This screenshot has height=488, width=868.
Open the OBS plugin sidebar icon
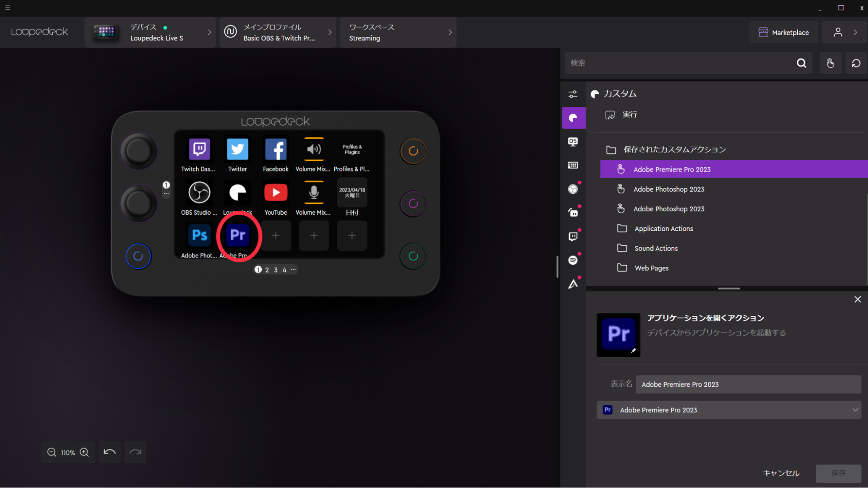[573, 189]
